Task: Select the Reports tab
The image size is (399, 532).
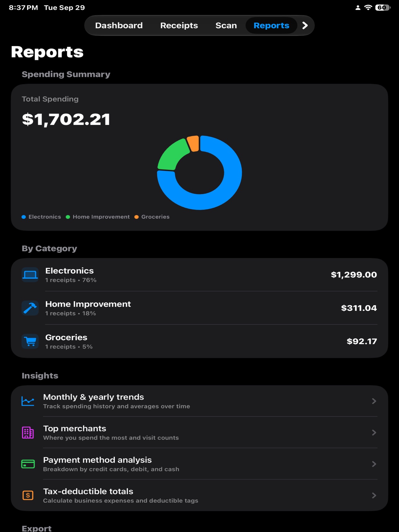Action: [x=271, y=25]
